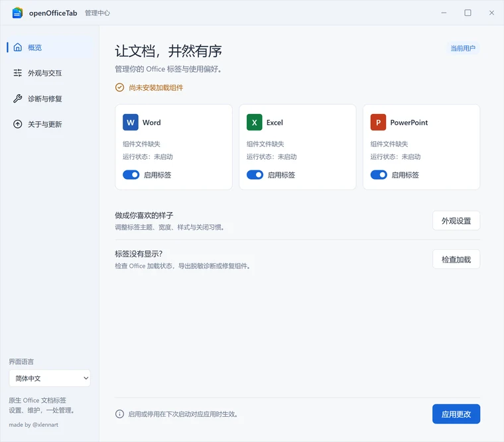Click the red PowerPoint P icon
Image resolution: width=504 pixels, height=442 pixels.
(378, 123)
